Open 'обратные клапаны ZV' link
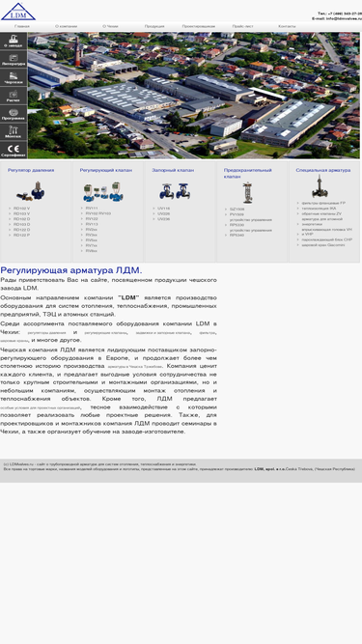Image resolution: width=362 pixels, height=644 pixels. (321, 214)
